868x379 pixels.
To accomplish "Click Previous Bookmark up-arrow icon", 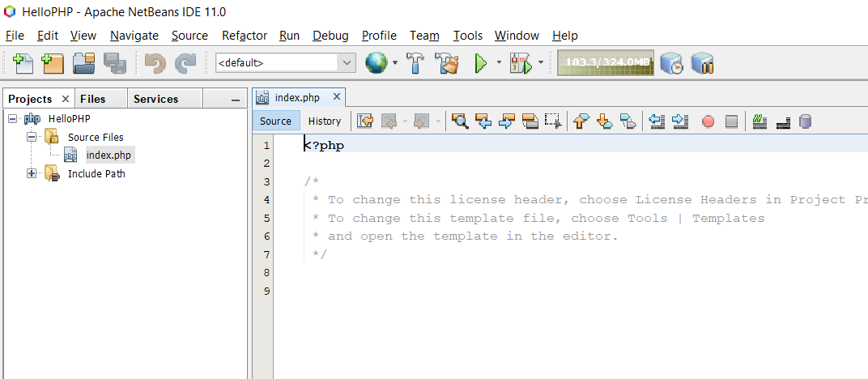I will (582, 121).
